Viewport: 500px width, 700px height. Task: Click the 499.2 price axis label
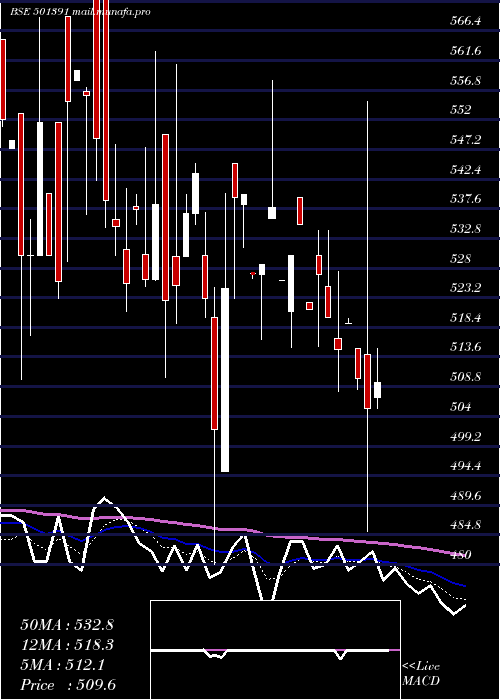pyautogui.click(x=465, y=436)
